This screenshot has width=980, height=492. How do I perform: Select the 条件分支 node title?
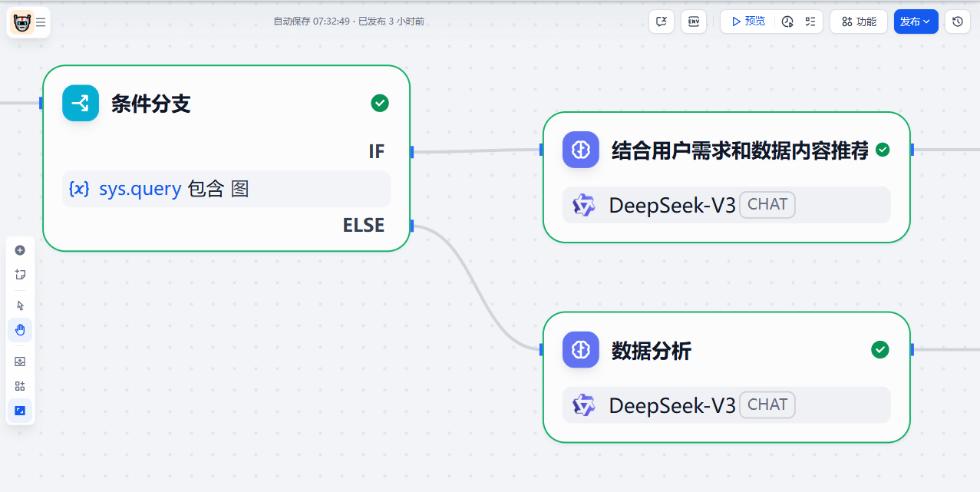coord(151,104)
